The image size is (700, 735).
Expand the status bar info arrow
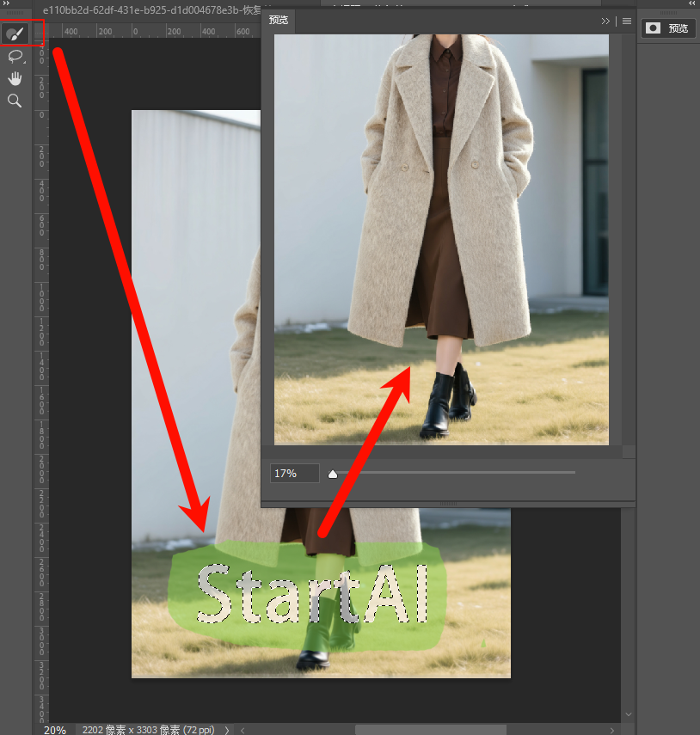[227, 730]
